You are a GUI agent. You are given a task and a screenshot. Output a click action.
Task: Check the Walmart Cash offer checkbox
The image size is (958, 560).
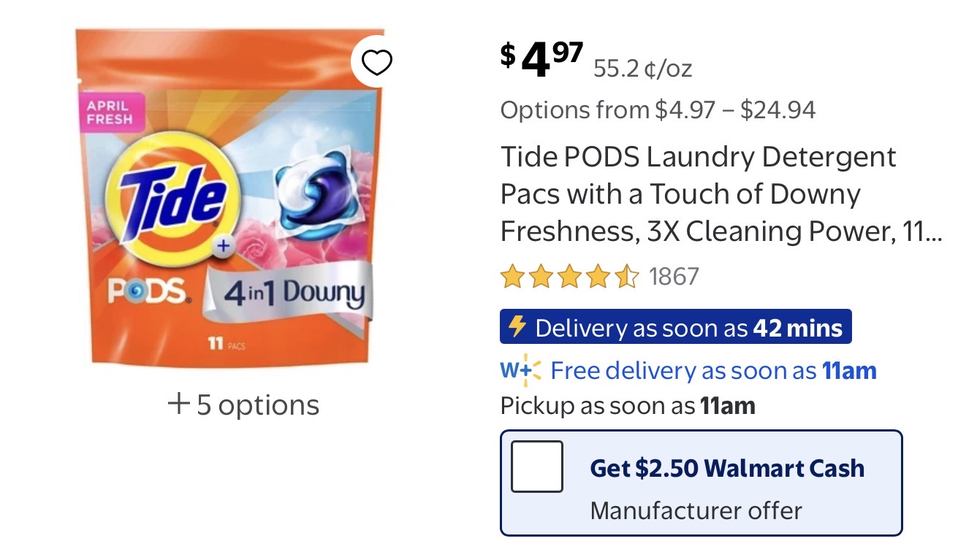[537, 467]
